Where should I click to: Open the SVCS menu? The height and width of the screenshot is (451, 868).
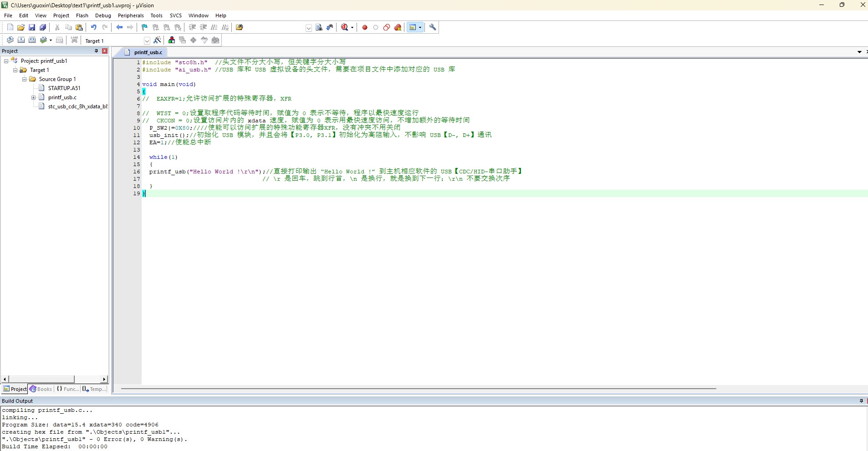176,15
